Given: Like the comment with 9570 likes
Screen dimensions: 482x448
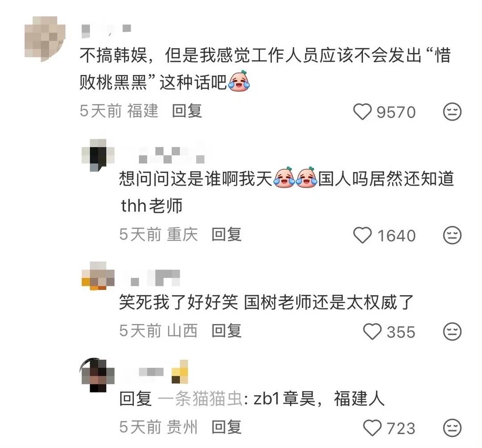Looking at the screenshot, I should coord(362,112).
